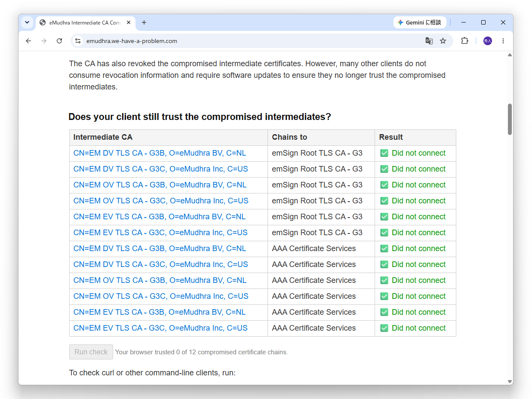Open EM DV G3B link chaining to emSign Root
This screenshot has height=399, width=532.
(x=160, y=153)
